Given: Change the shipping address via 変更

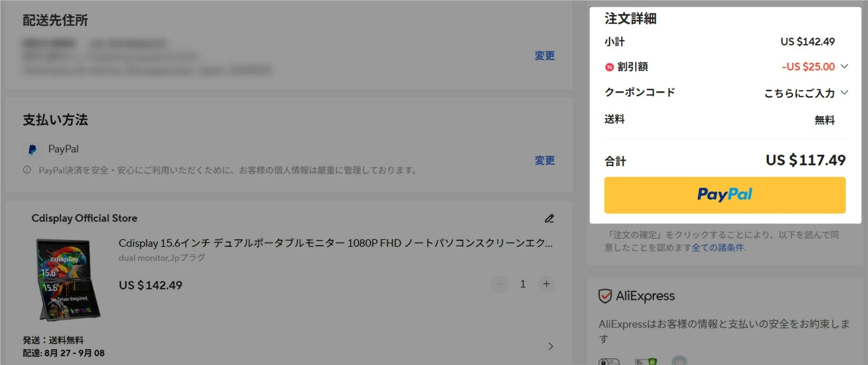Looking at the screenshot, I should 544,56.
